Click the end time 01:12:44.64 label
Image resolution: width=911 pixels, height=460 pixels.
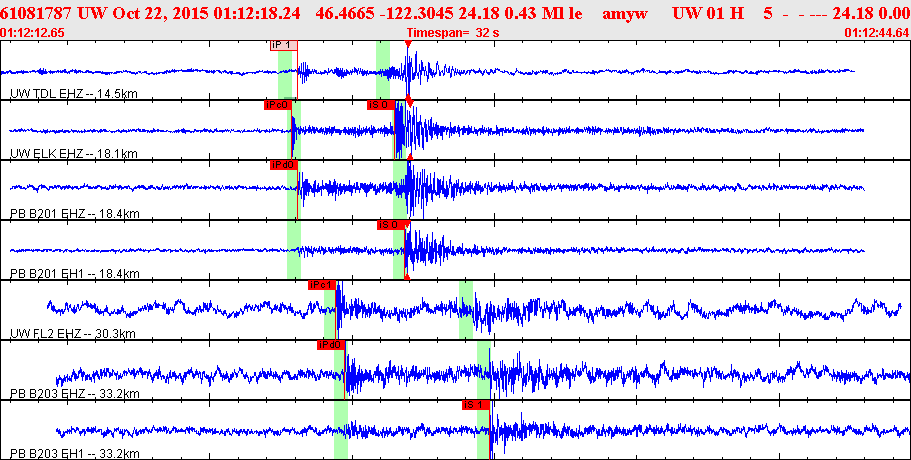point(877,33)
